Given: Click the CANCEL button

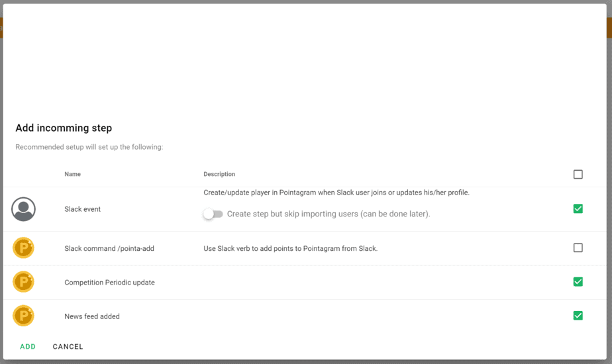Looking at the screenshot, I should coord(68,346).
